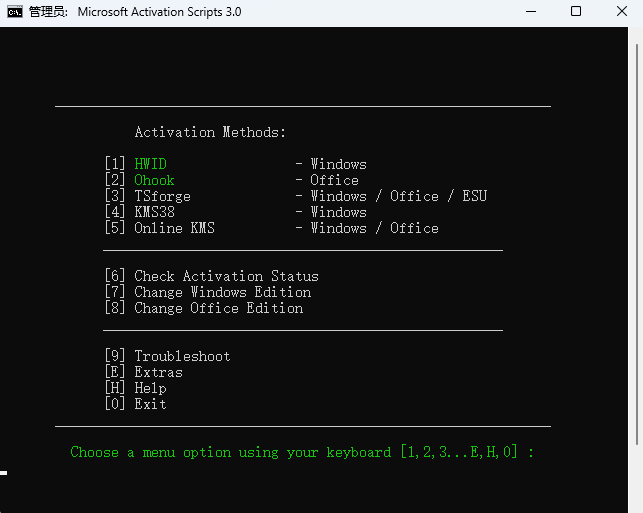
Task: Click the command prompt icon in title bar
Action: [x=15, y=12]
